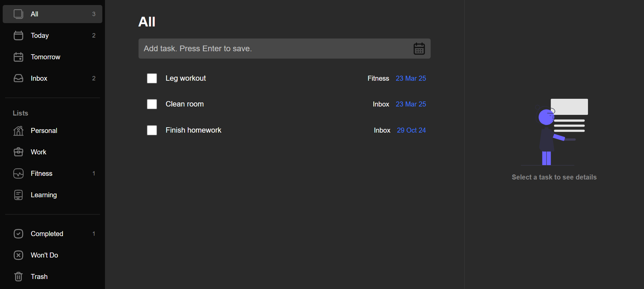
Task: Focus the Add task input field
Action: (x=284, y=49)
